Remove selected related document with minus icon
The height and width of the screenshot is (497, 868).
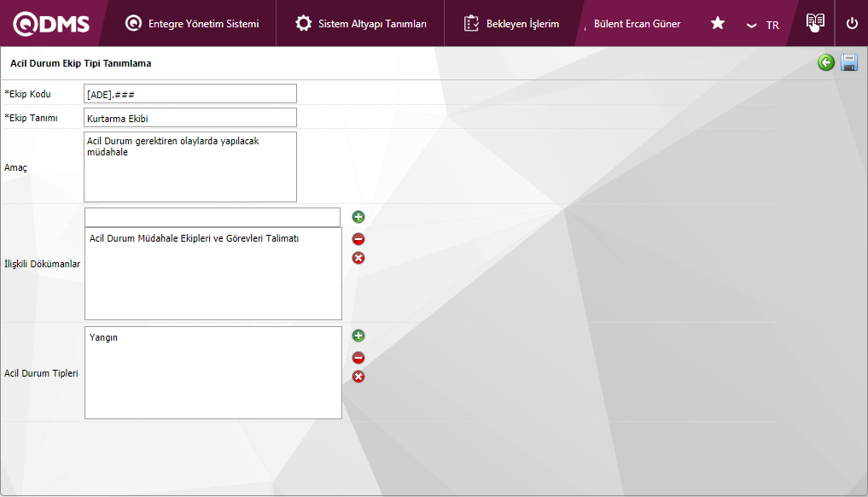coord(358,239)
